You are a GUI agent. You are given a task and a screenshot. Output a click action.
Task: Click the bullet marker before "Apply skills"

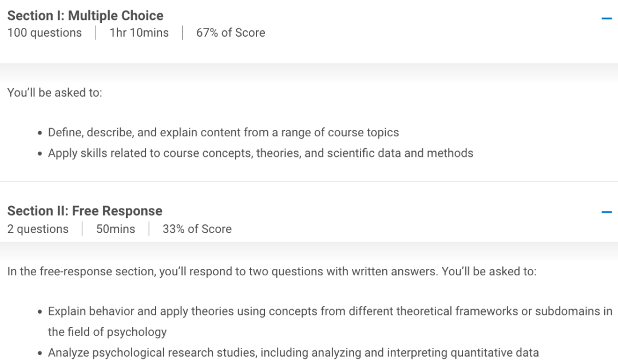click(40, 154)
